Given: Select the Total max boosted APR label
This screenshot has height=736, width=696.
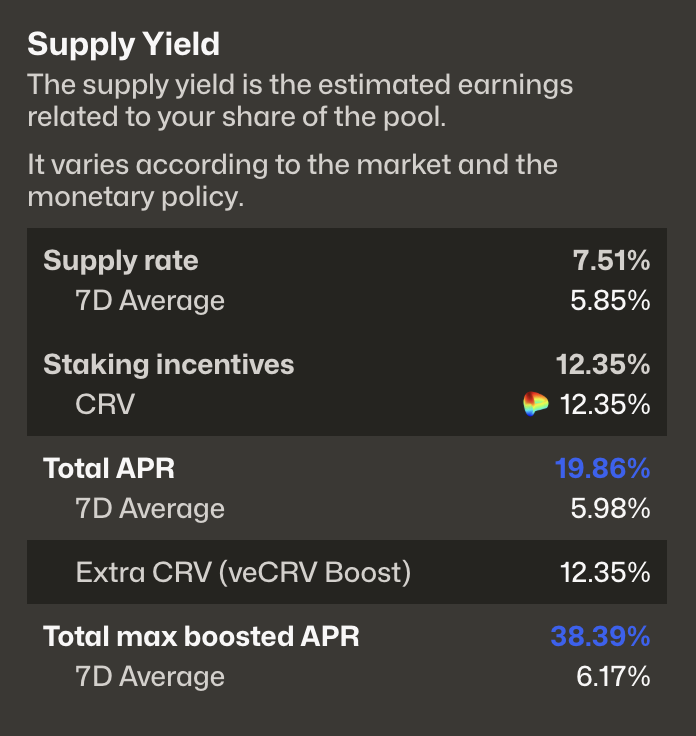Looking at the screenshot, I should point(201,636).
